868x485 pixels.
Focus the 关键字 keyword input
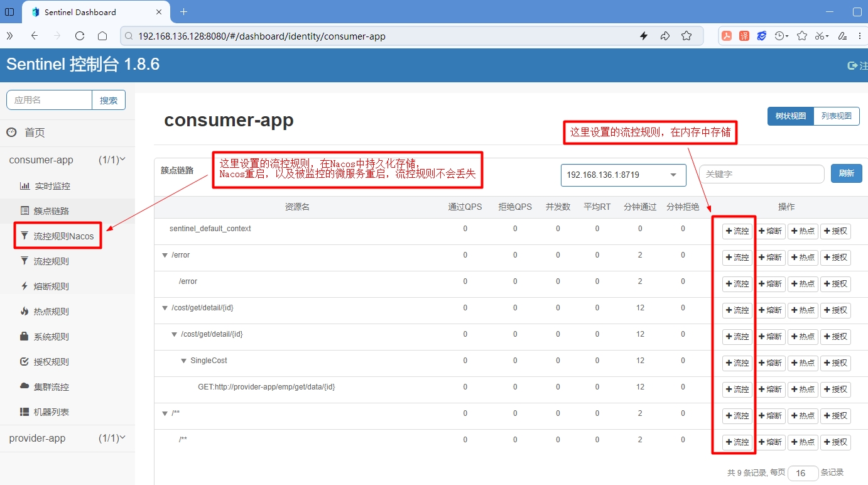761,174
